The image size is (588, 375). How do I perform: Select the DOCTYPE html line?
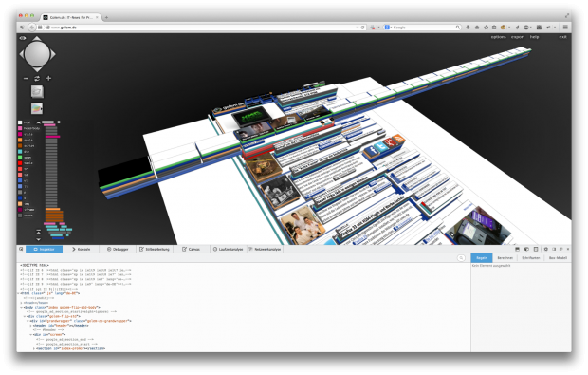(34, 265)
